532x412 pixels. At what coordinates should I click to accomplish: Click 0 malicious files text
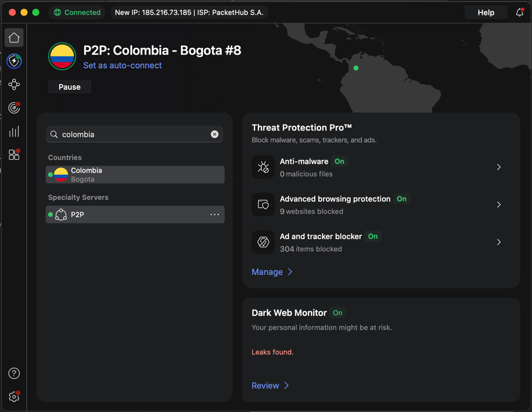[306, 174]
